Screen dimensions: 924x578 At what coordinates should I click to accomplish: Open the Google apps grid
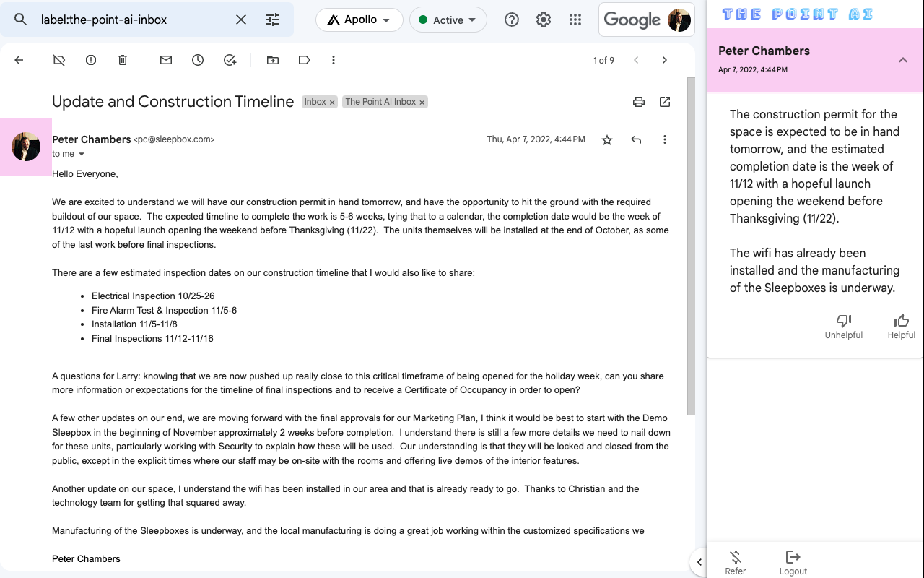[x=575, y=20]
